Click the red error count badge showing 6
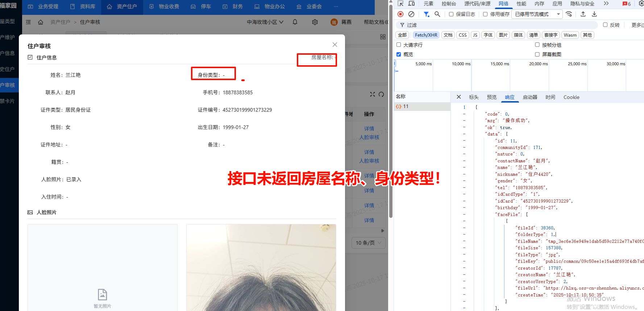 [x=627, y=4]
